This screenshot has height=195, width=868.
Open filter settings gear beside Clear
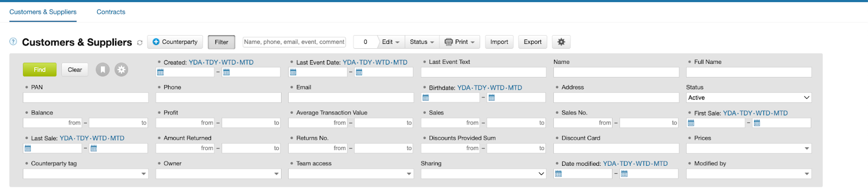click(122, 69)
